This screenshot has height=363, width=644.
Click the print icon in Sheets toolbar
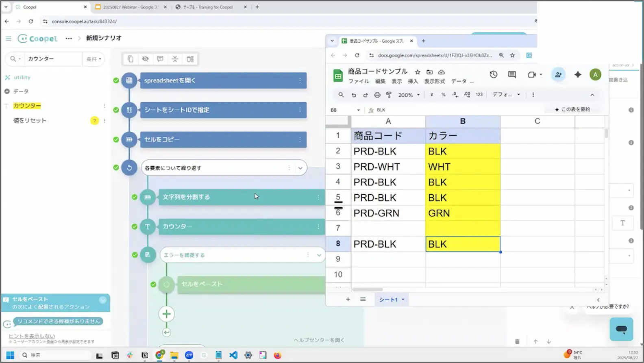[x=377, y=95]
